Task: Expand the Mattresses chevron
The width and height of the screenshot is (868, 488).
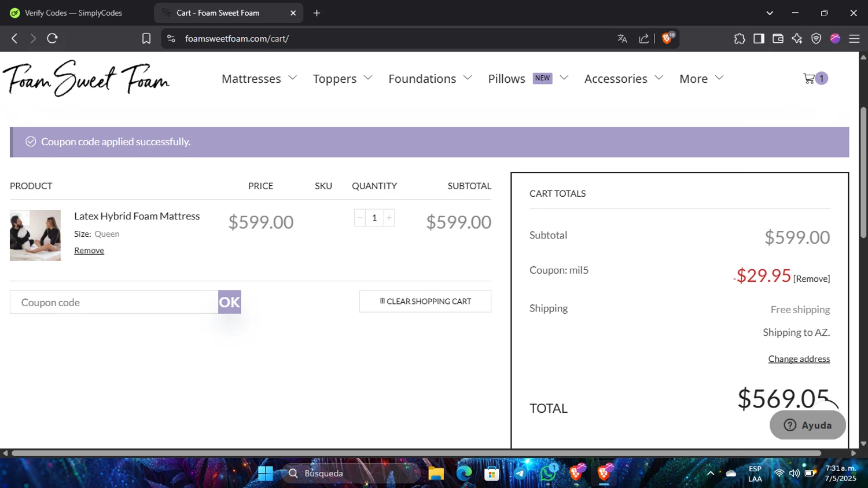Action: coord(293,78)
